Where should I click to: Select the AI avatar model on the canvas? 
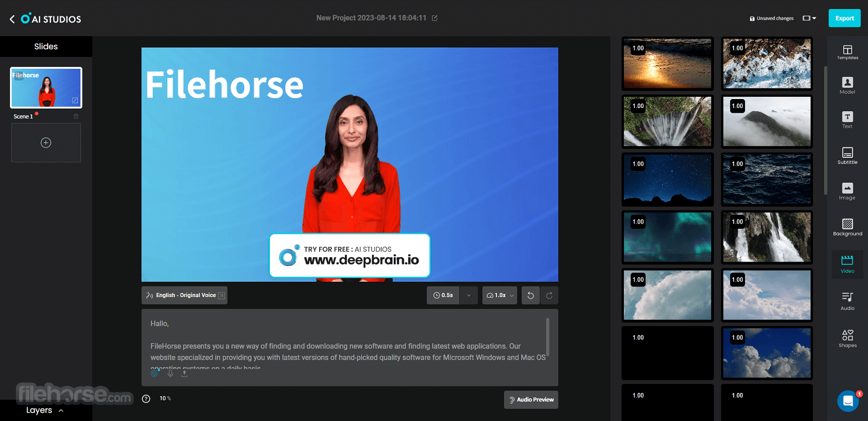351,164
